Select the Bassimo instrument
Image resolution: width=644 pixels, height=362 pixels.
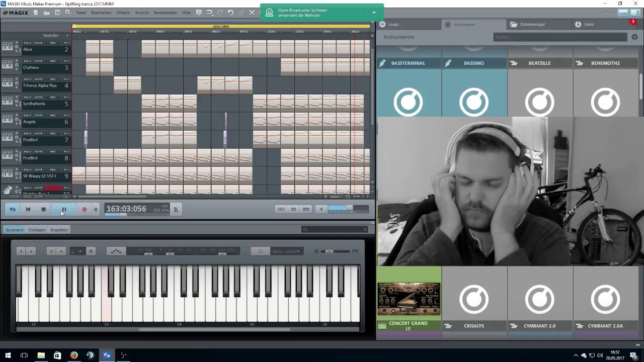(x=474, y=63)
